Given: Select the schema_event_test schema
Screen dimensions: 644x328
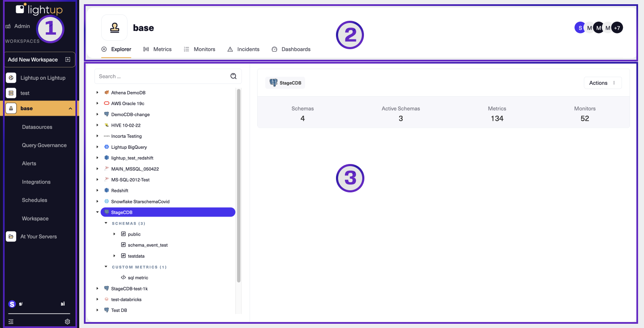Looking at the screenshot, I should tap(148, 245).
